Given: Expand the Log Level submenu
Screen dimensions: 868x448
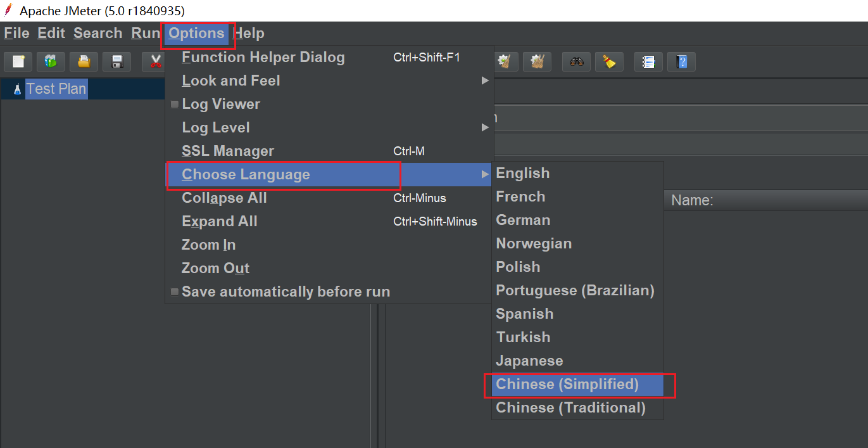Looking at the screenshot, I should pyautogui.click(x=329, y=127).
